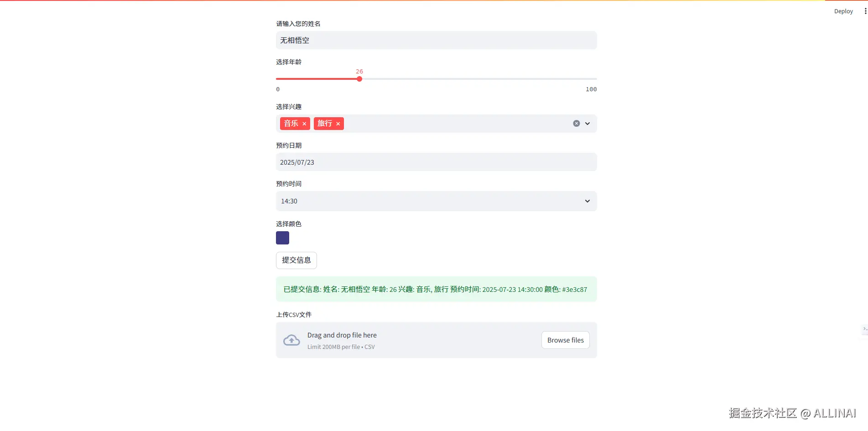Image resolution: width=868 pixels, height=431 pixels.
Task: Expand the 选择兴趣 multiselect chevron
Action: click(x=587, y=124)
